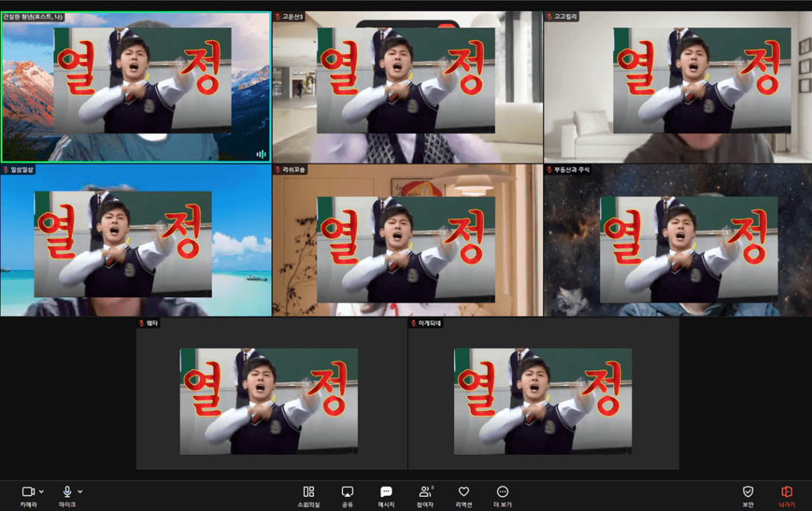Screen dimensions: 812x511
Task: Click muted mic icon beside 부동산과 주식 name
Action: click(550, 170)
